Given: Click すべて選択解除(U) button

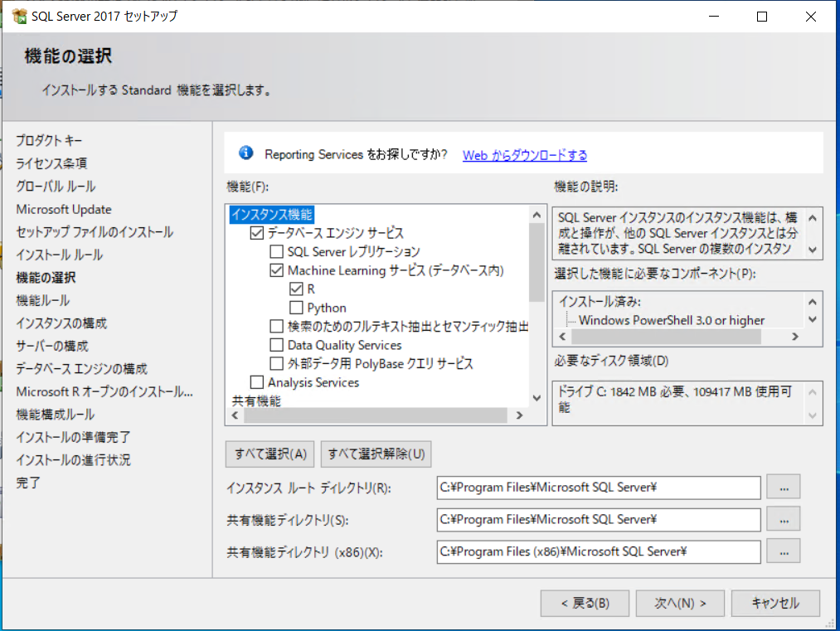Looking at the screenshot, I should pyautogui.click(x=376, y=454).
